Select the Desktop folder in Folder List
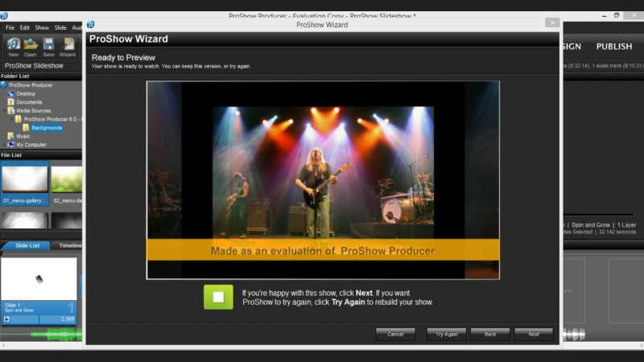 click(26, 93)
